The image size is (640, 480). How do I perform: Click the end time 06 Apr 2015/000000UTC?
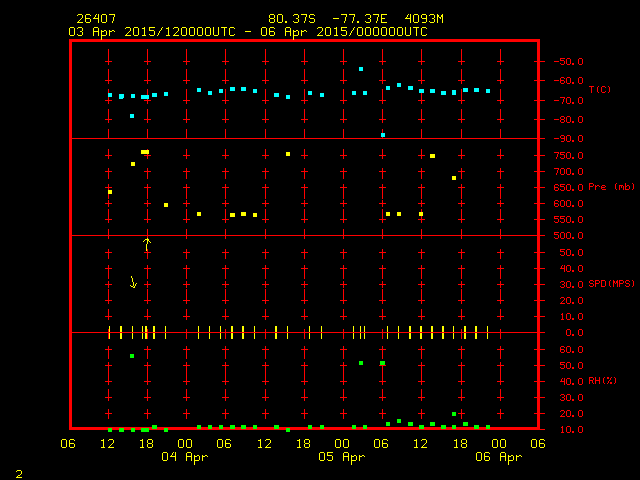click(x=345, y=32)
